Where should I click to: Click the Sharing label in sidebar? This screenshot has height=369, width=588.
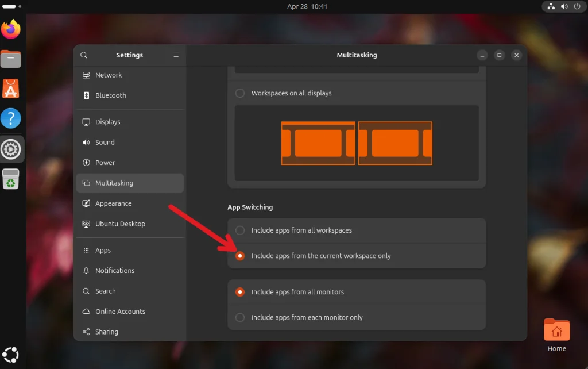click(107, 332)
